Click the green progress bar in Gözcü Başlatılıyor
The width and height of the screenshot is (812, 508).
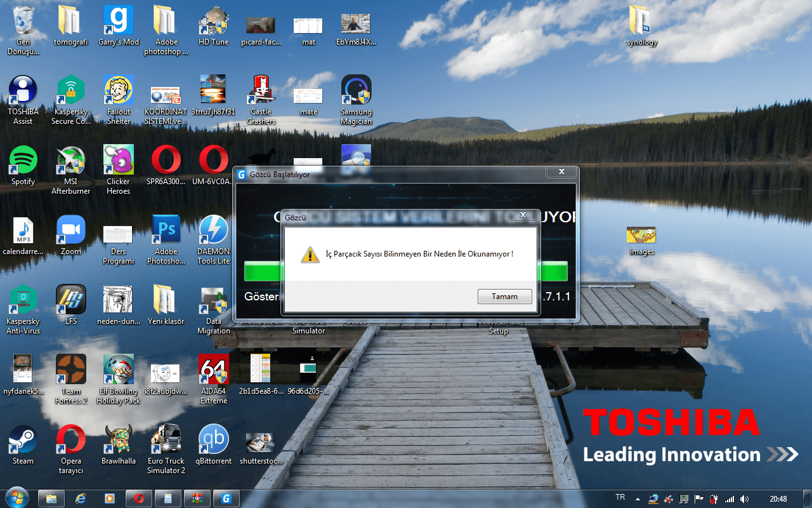click(406, 271)
